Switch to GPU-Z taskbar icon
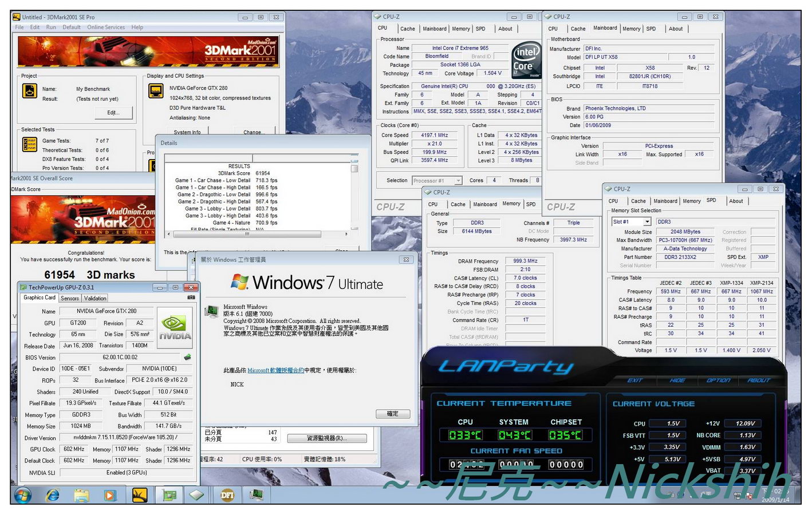Viewport: 812px width, 515px height. (x=170, y=495)
